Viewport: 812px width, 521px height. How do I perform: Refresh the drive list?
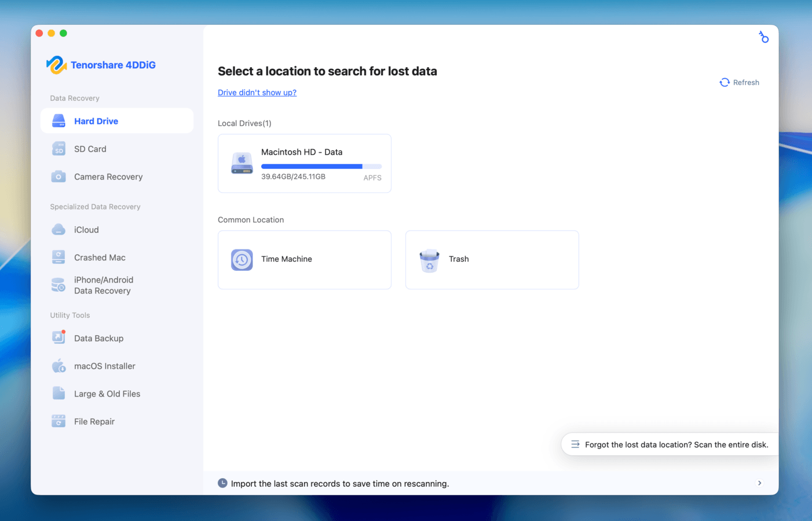pyautogui.click(x=739, y=82)
